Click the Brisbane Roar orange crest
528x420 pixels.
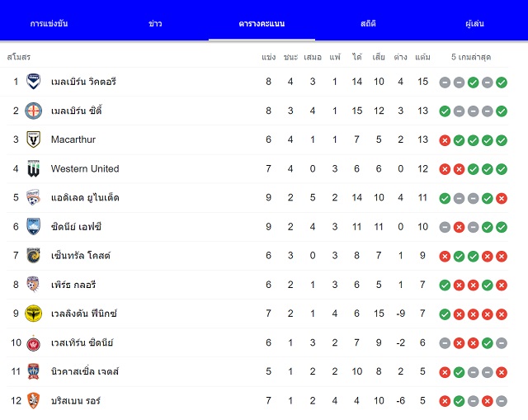pyautogui.click(x=33, y=400)
